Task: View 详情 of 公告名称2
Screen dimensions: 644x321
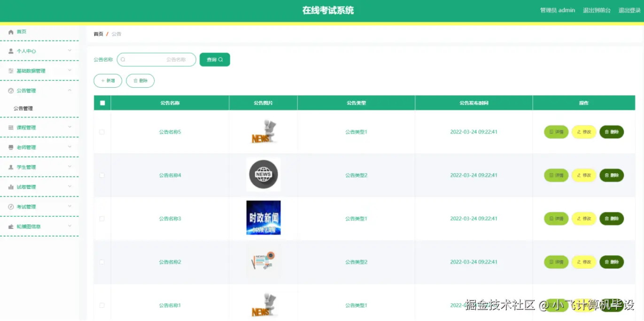Action: pos(556,262)
